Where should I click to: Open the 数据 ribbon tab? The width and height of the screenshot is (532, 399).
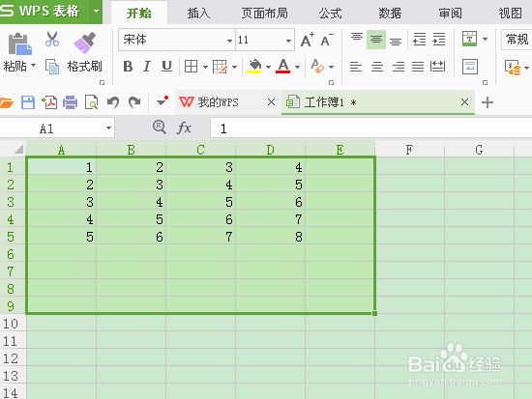coord(390,14)
